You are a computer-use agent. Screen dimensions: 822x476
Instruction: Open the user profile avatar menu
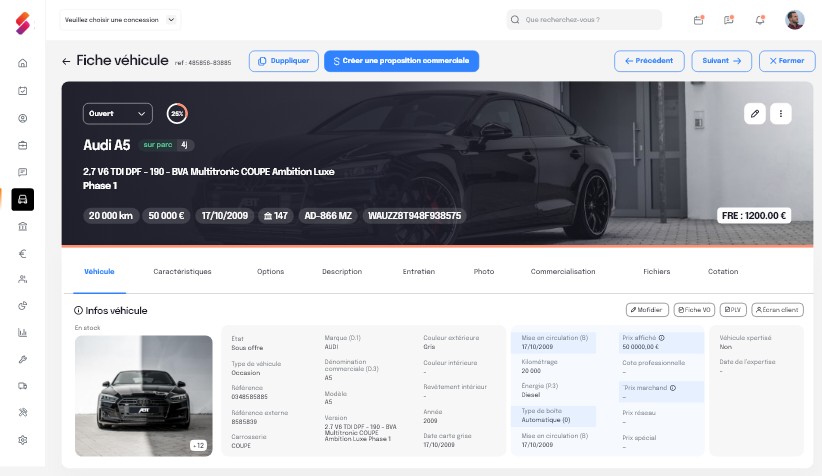point(794,19)
